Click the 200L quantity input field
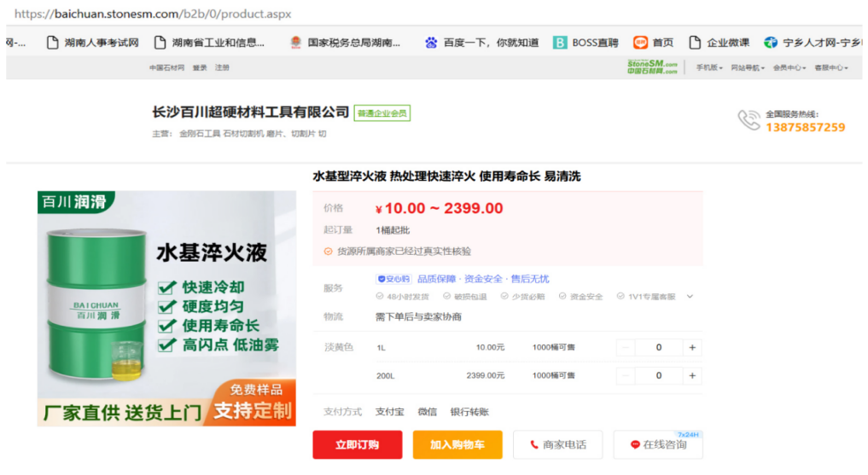Screen dimensions: 868x475 click(658, 376)
